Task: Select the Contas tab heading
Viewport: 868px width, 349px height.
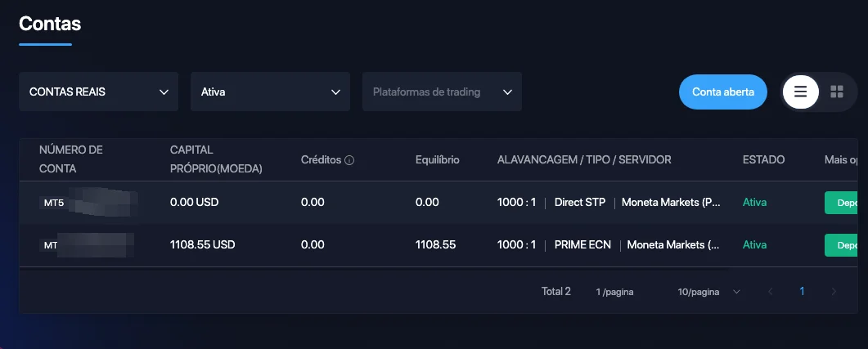Action: 50,23
